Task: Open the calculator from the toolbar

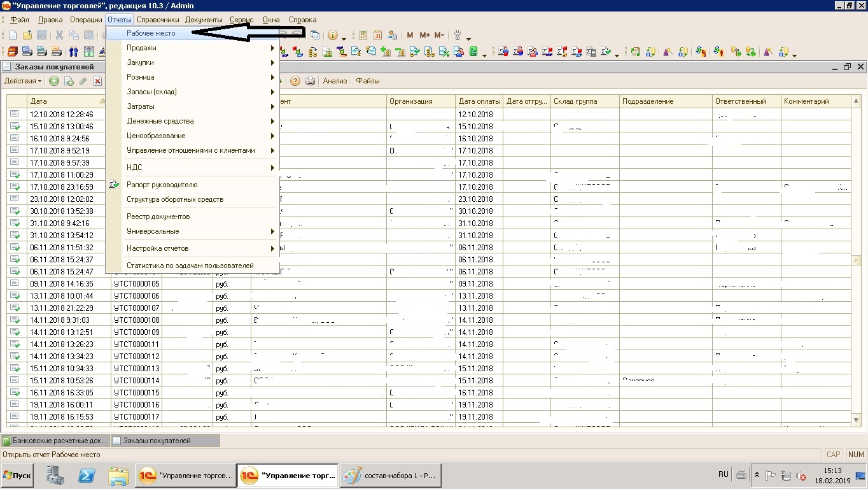Action: coord(363,35)
